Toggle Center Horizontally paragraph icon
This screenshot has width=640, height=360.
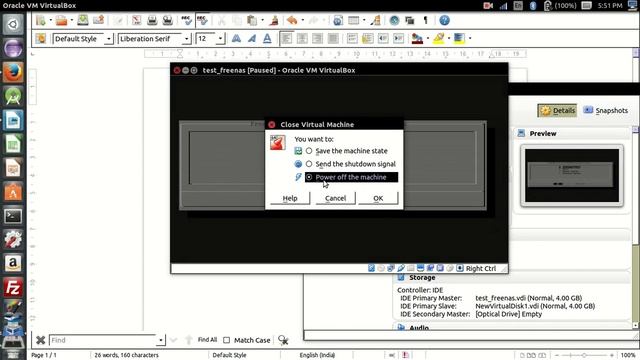click(302, 39)
